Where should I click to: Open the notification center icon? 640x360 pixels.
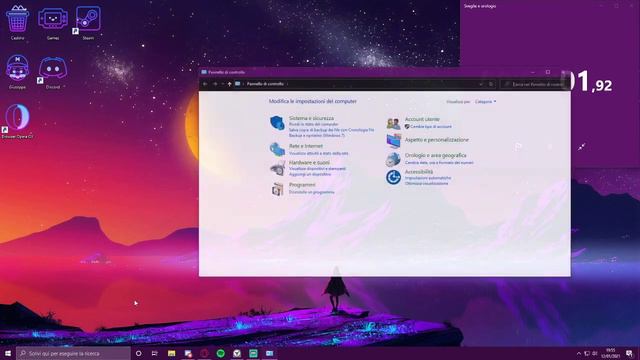629,353
